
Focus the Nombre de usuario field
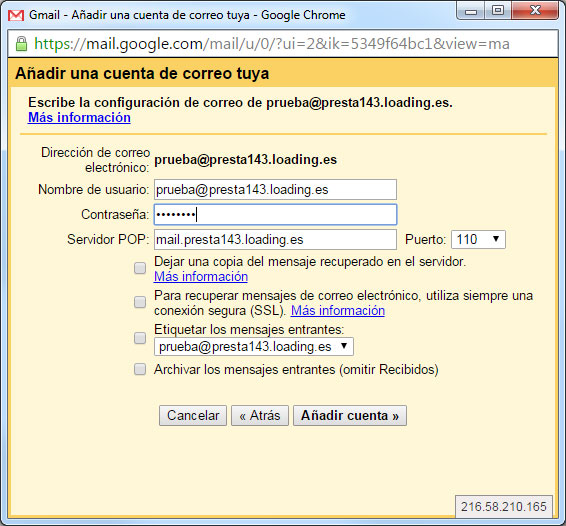[x=275, y=190]
